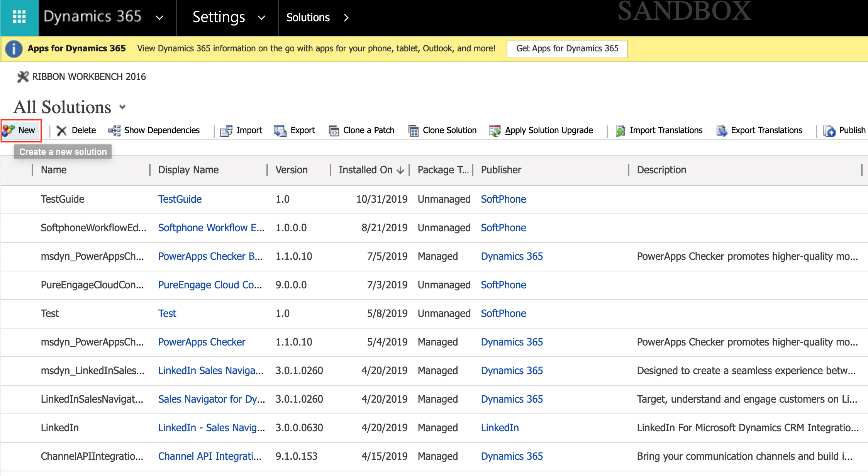Click the Delete X icon
Screen dimensions: 868x476
click(61, 130)
